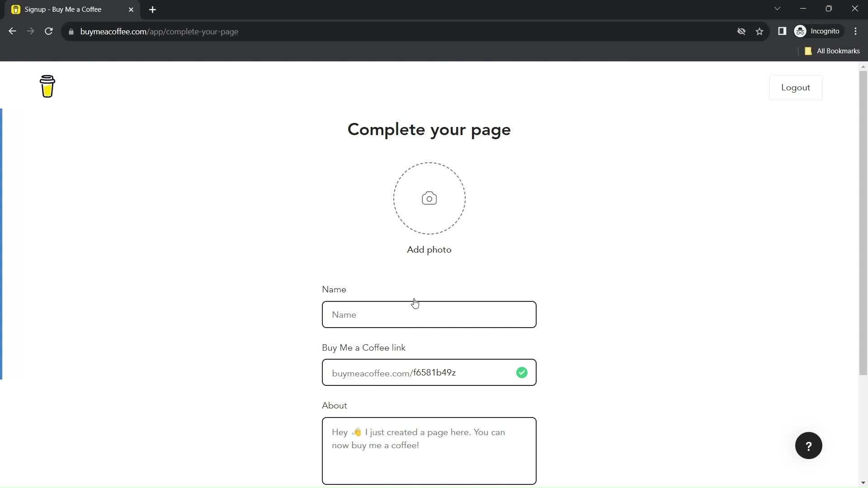Viewport: 868px width, 488px height.
Task: Select the Signup - Buy Me a Coffee tab
Action: pyautogui.click(x=72, y=9)
